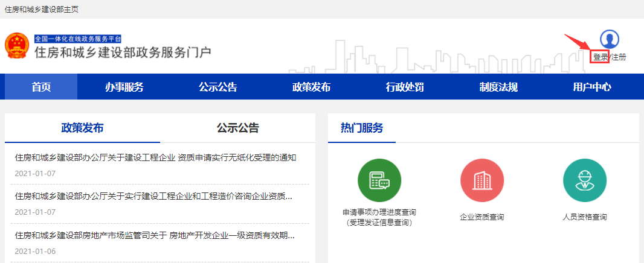
Task: Open the 无纸化受理 notice article
Action: pyautogui.click(x=155, y=158)
